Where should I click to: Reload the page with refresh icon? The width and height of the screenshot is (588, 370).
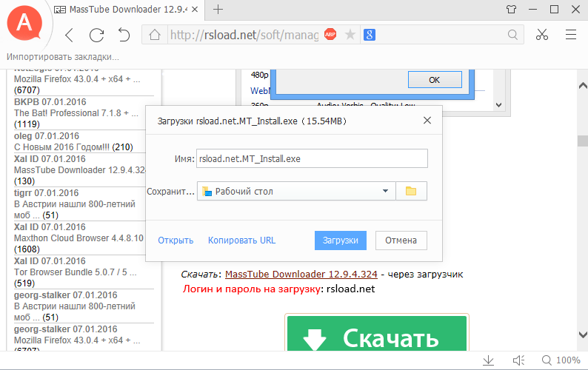pyautogui.click(x=96, y=36)
